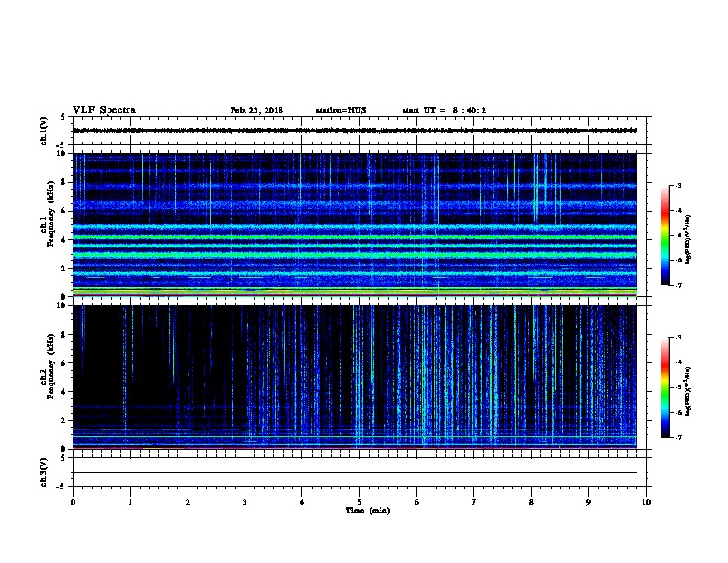Click the ch.2 spectrogram color bar
Screen dimensions: 728x563
pyautogui.click(x=665, y=387)
